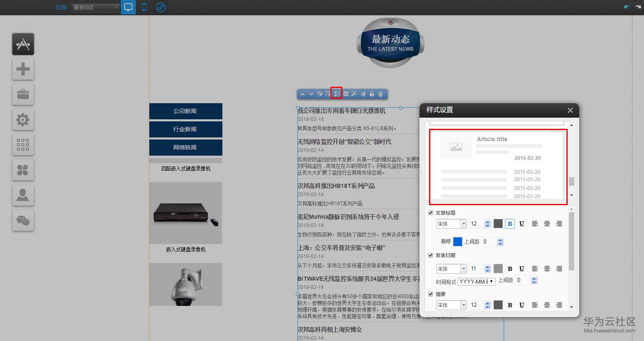Viewport: 644px width, 341px height.
Task: Open the 最新动态 page selector dropdown
Action: coord(95,7)
